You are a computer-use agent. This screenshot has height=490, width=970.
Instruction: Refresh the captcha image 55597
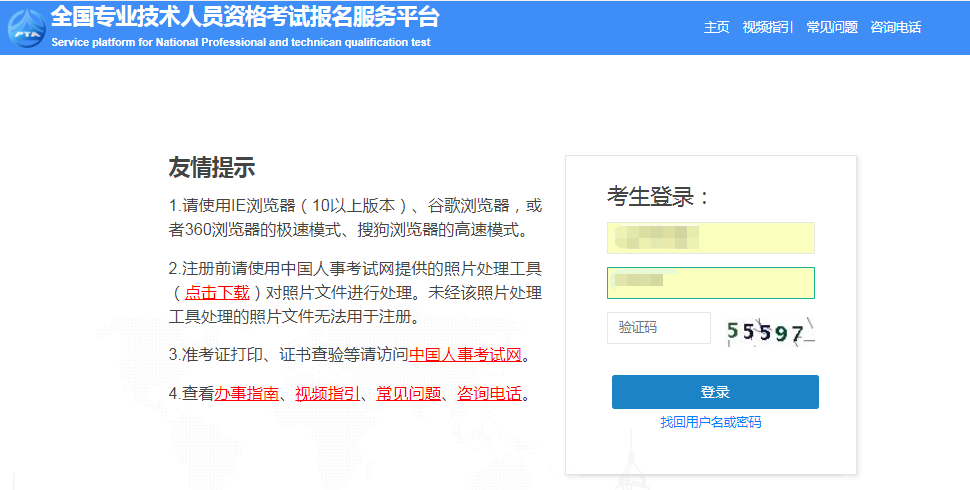click(x=770, y=332)
